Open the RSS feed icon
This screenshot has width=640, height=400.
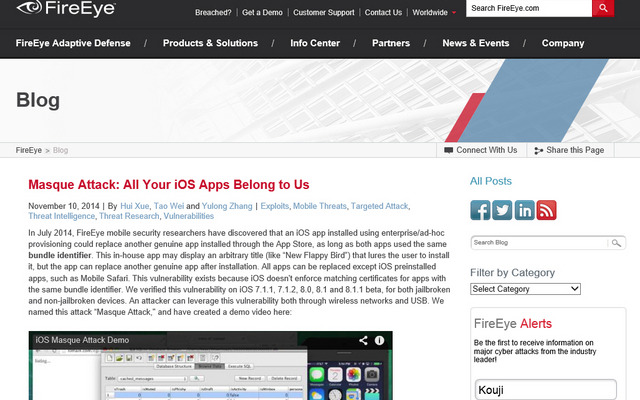pos(547,210)
